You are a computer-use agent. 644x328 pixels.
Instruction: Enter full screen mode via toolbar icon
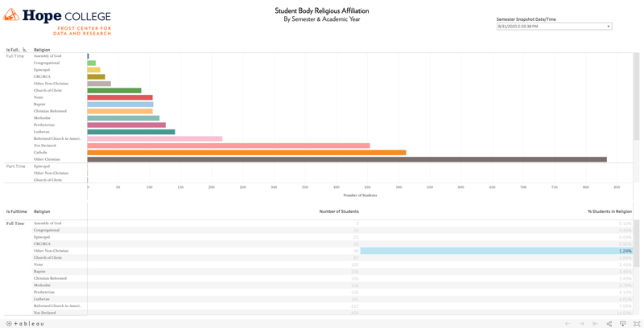(637, 323)
